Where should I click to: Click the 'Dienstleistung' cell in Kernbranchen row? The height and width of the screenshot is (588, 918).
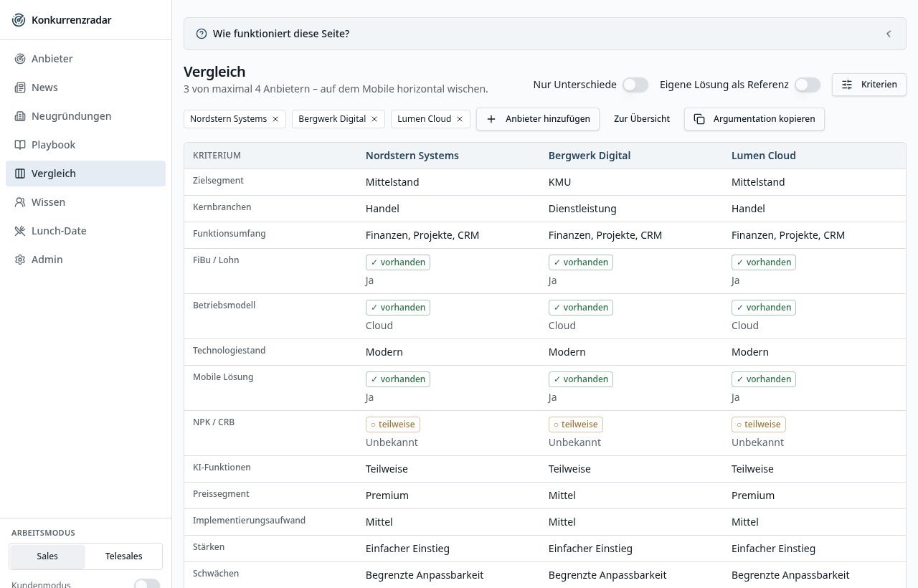pyautogui.click(x=582, y=209)
